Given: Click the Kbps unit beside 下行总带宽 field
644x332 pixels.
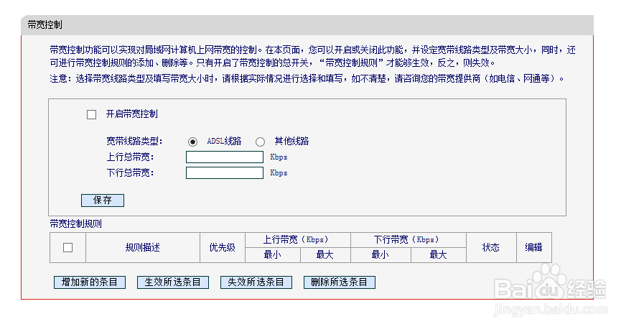Looking at the screenshot, I should coord(279,172).
